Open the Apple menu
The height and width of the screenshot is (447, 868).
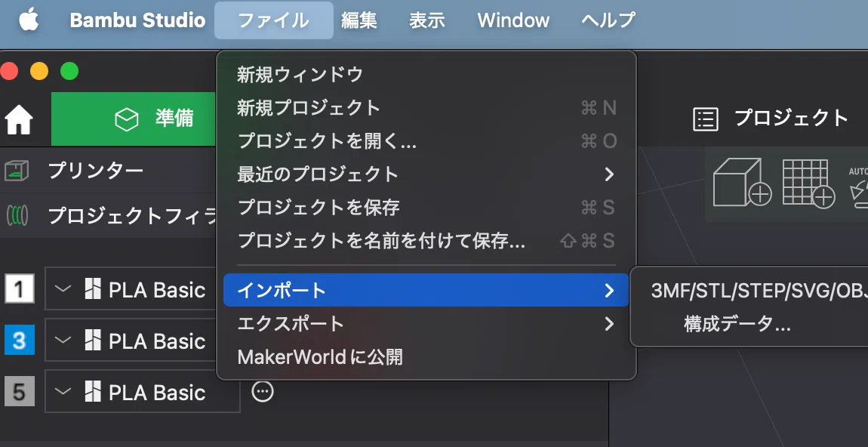click(x=29, y=20)
